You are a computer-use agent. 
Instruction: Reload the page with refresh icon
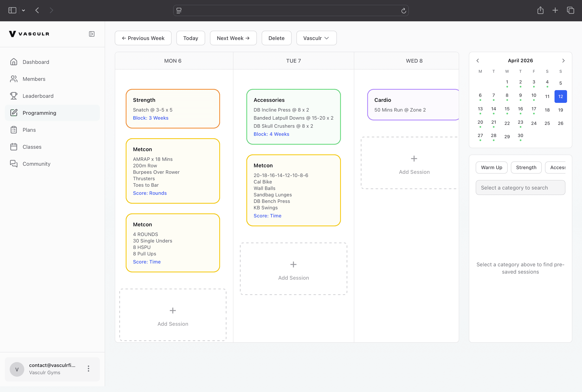[x=404, y=11]
